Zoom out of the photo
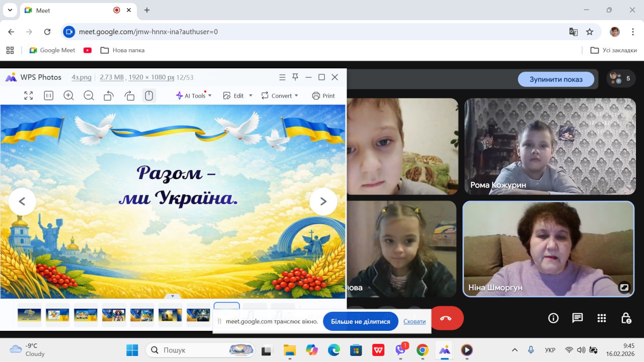 89,96
